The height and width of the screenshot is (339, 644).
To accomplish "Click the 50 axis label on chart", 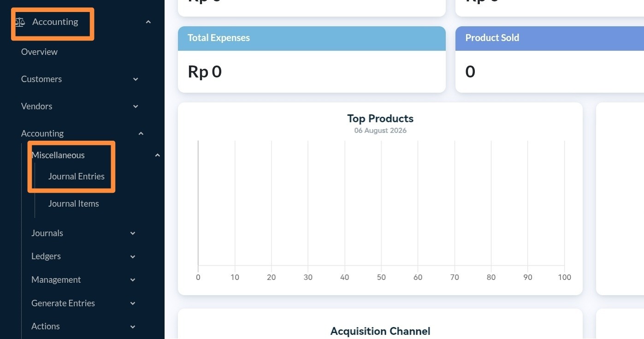I will coord(381,277).
